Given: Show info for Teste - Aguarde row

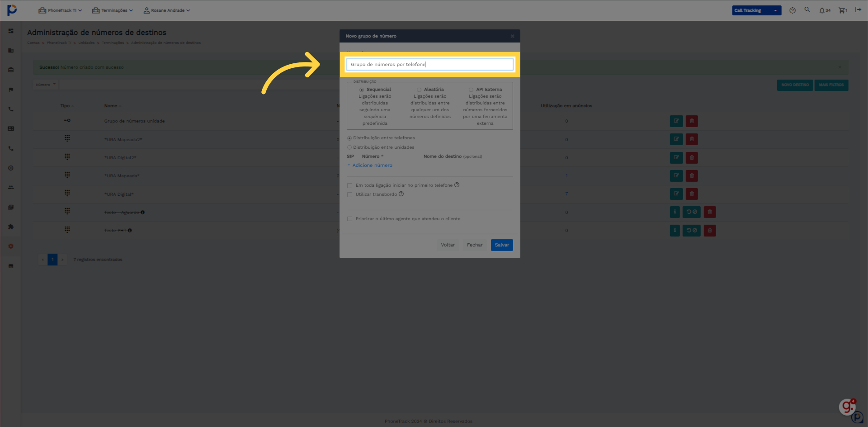Looking at the screenshot, I should (675, 212).
